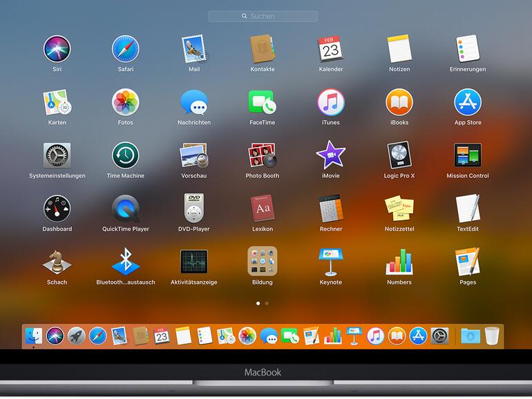Screen dimensions: 532x399
Task: Open the Dashboard app
Action: coord(57,208)
